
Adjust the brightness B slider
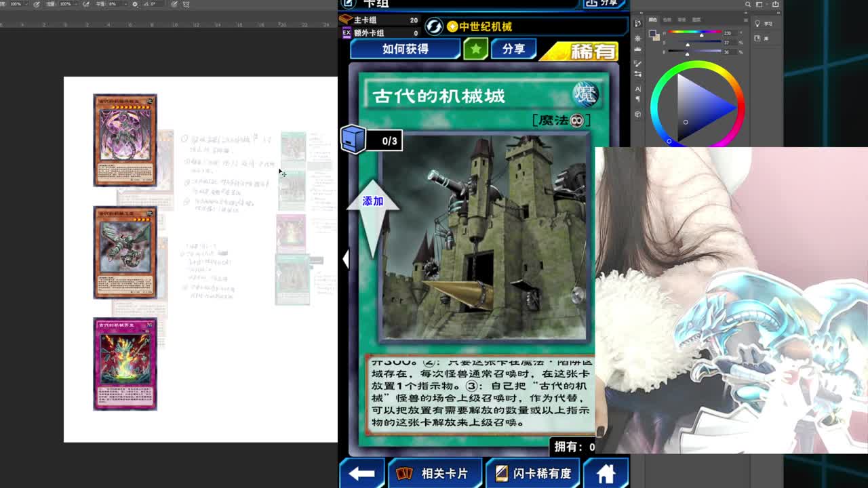[x=695, y=52]
